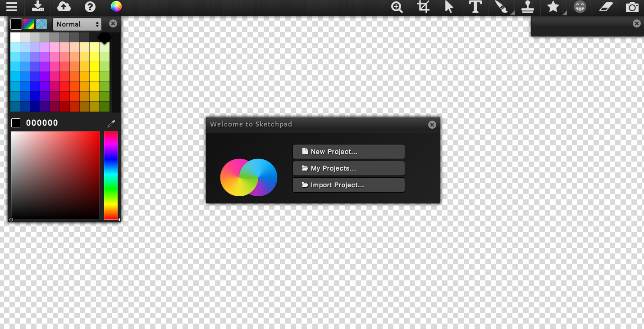The width and height of the screenshot is (644, 329).
Task: Pick palest cyan swatch directly under white
Action: [x=15, y=47]
